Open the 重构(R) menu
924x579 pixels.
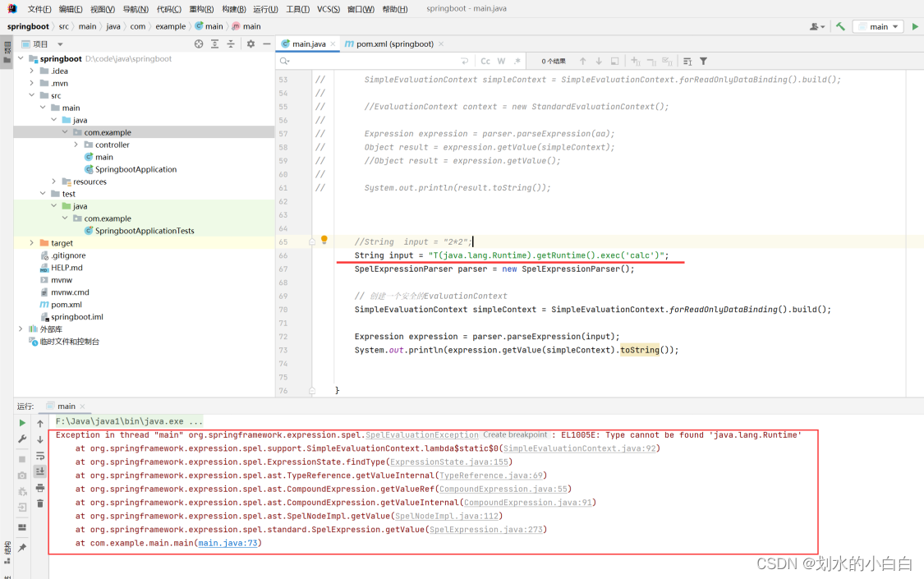pyautogui.click(x=201, y=9)
